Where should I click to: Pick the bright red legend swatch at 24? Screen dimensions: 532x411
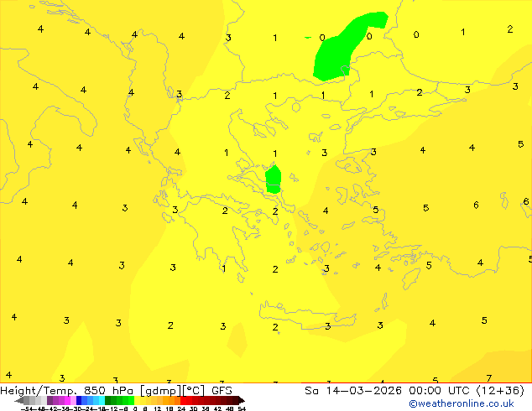[x=183, y=400]
